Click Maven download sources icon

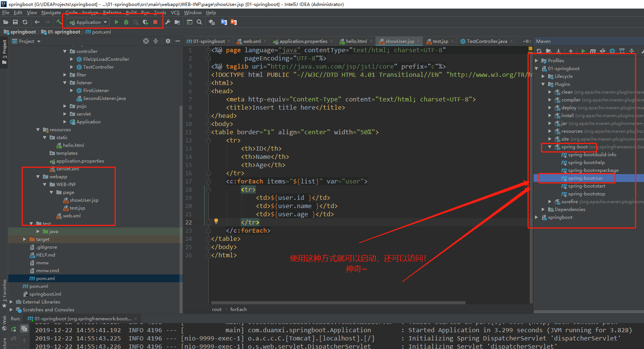(x=559, y=51)
